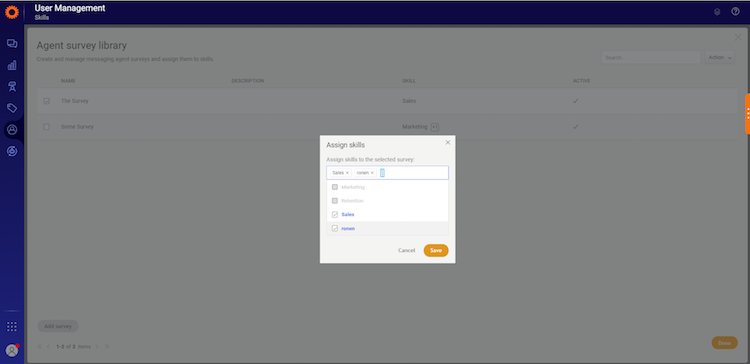Click the LivePerson sun logo icon
750x364 pixels.
pos(12,12)
